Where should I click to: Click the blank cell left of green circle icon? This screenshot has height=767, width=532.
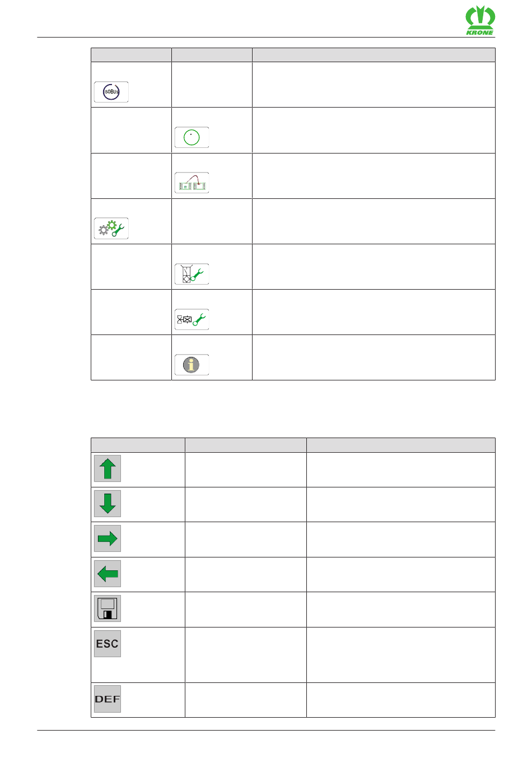pos(131,130)
